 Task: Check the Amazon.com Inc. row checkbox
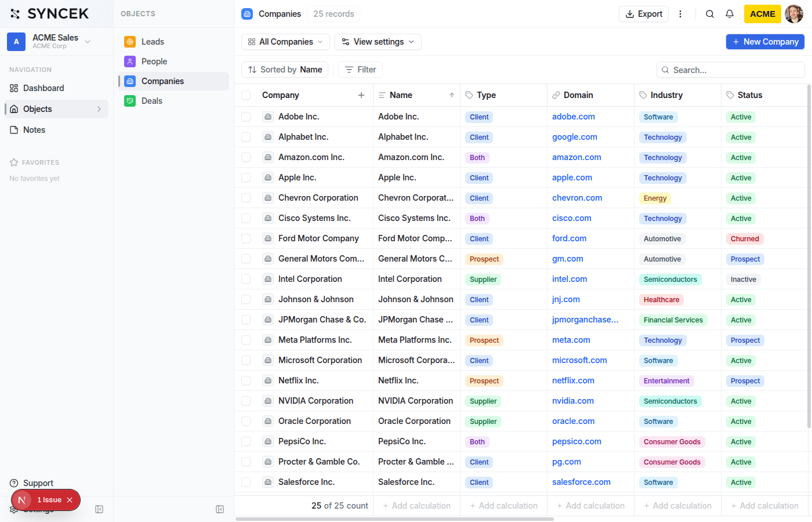tap(246, 157)
